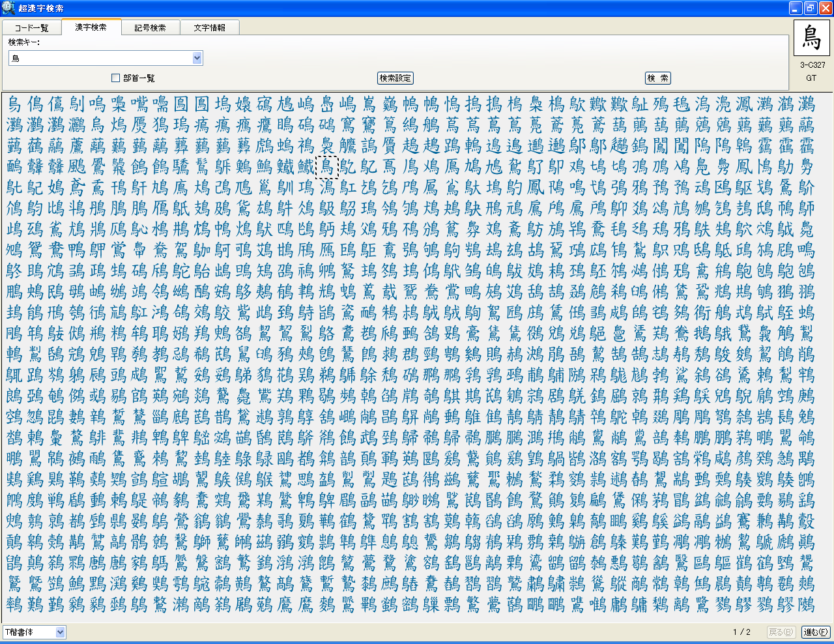
Task: Select the dashed-outlined 鳥 character in the grid
Action: (x=326, y=167)
